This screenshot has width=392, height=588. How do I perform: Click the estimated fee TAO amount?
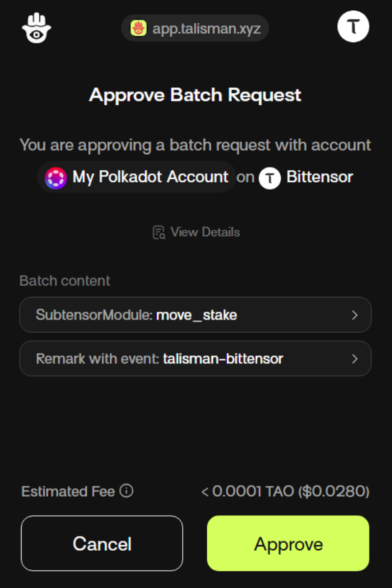[285, 491]
